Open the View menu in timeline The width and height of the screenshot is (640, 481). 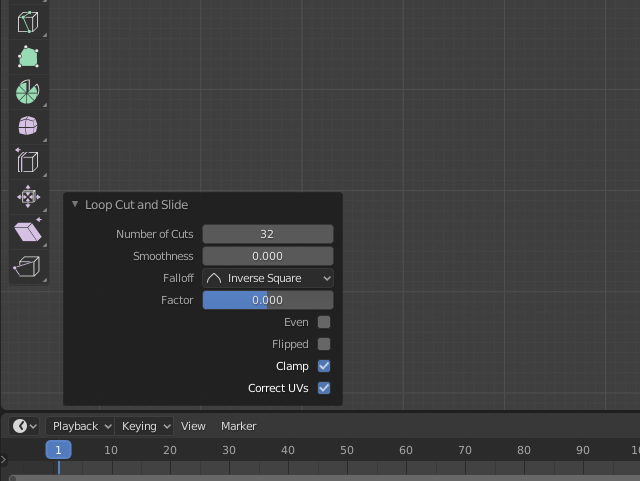pyautogui.click(x=193, y=426)
